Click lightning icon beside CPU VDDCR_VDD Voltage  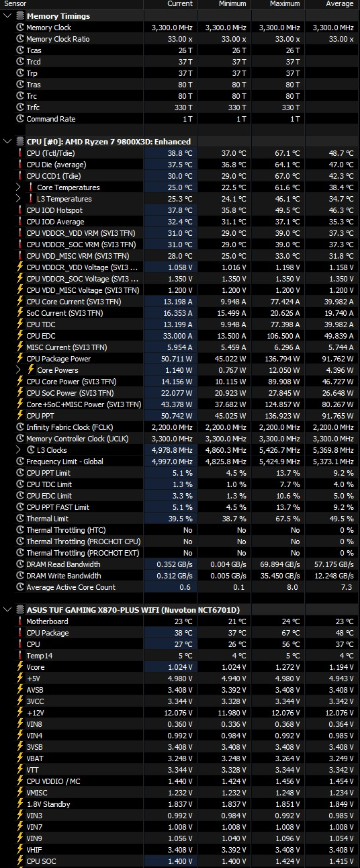tap(20, 267)
